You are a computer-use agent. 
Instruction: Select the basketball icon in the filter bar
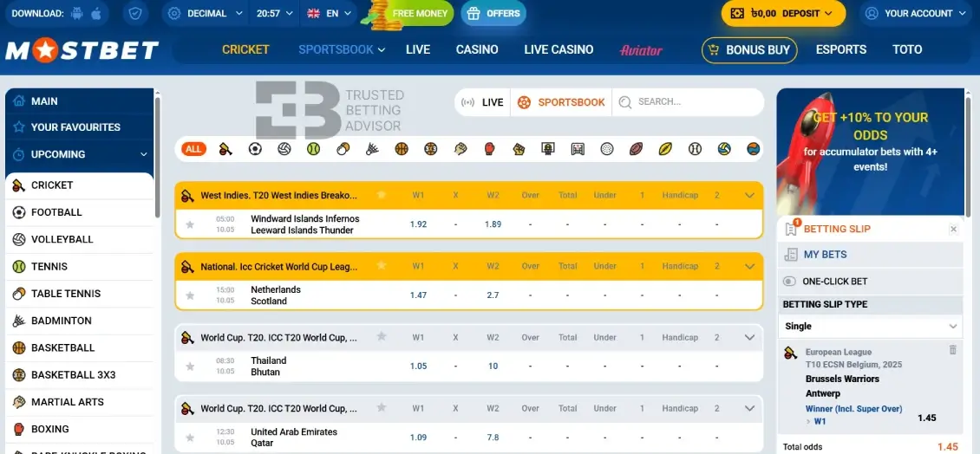point(402,149)
